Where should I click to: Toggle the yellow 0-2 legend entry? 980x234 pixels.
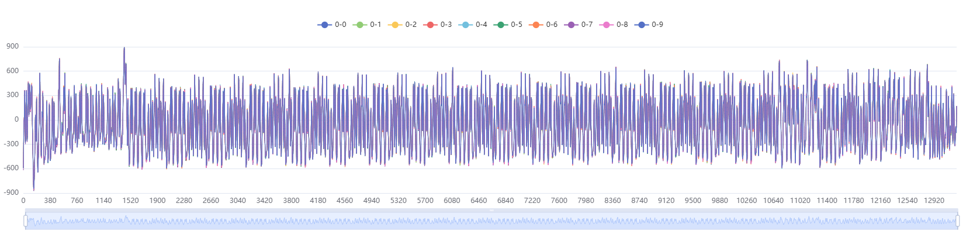click(395, 25)
